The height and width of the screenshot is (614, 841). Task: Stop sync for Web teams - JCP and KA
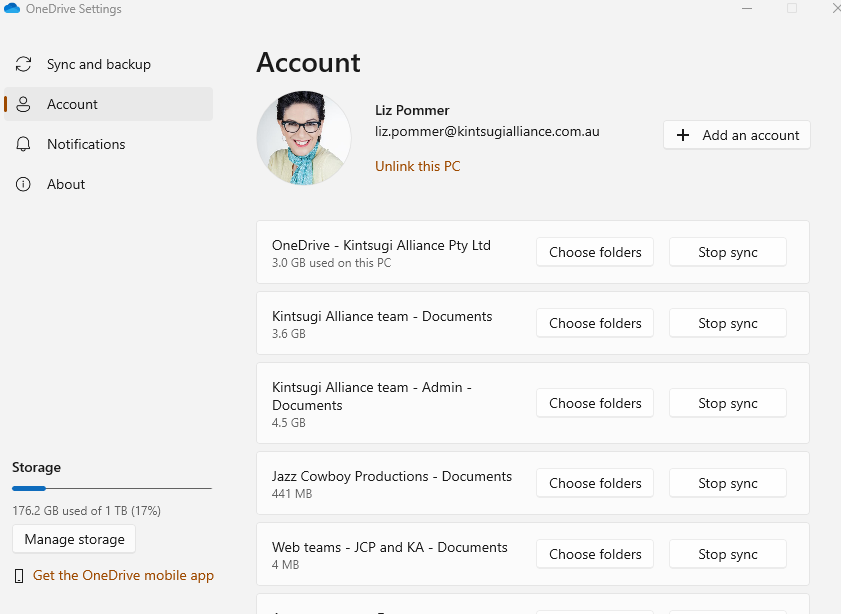tap(727, 554)
